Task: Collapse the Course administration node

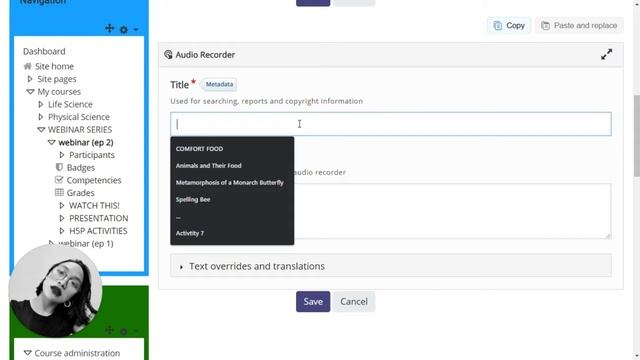Action: point(27,353)
